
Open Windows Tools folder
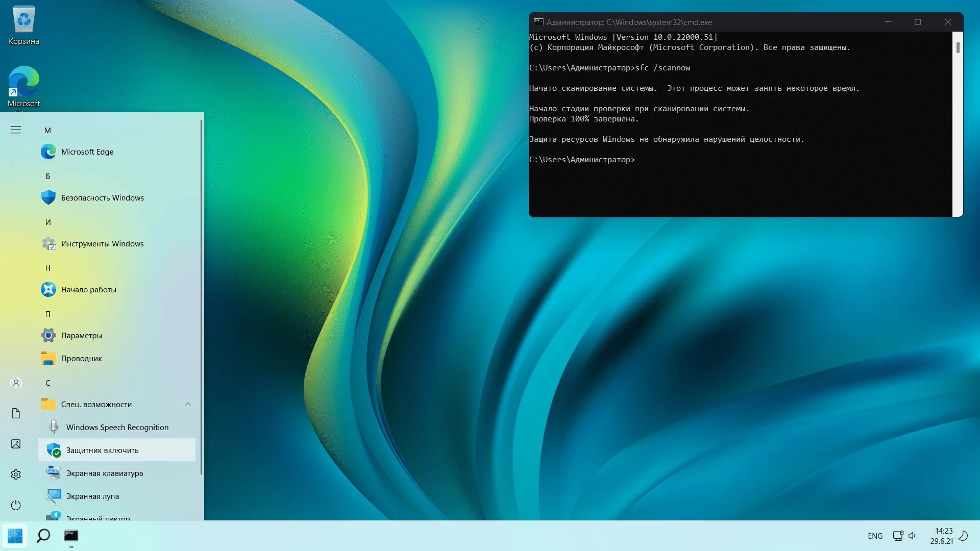point(102,243)
